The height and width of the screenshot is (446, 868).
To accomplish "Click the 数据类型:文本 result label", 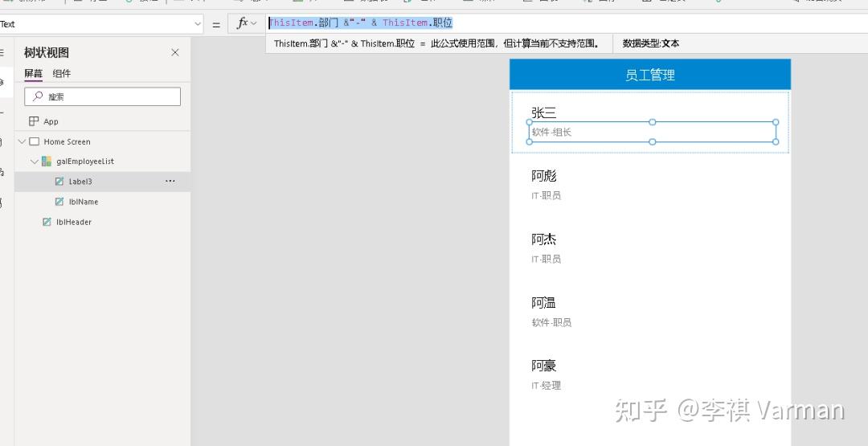I will click(x=650, y=43).
